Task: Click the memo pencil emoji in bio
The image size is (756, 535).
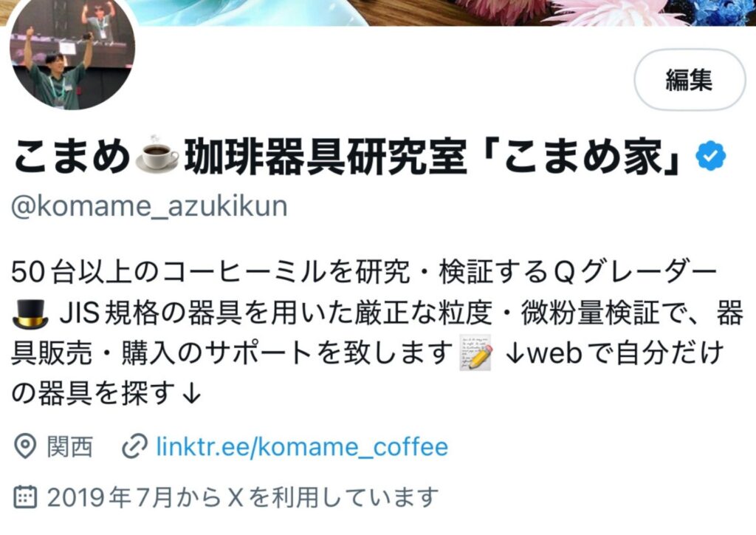Action: pyautogui.click(x=476, y=352)
